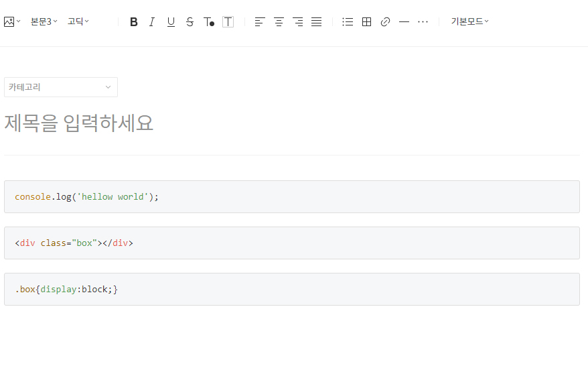The width and height of the screenshot is (588, 374).
Task: Toggle italic formatting
Action: pos(152,22)
